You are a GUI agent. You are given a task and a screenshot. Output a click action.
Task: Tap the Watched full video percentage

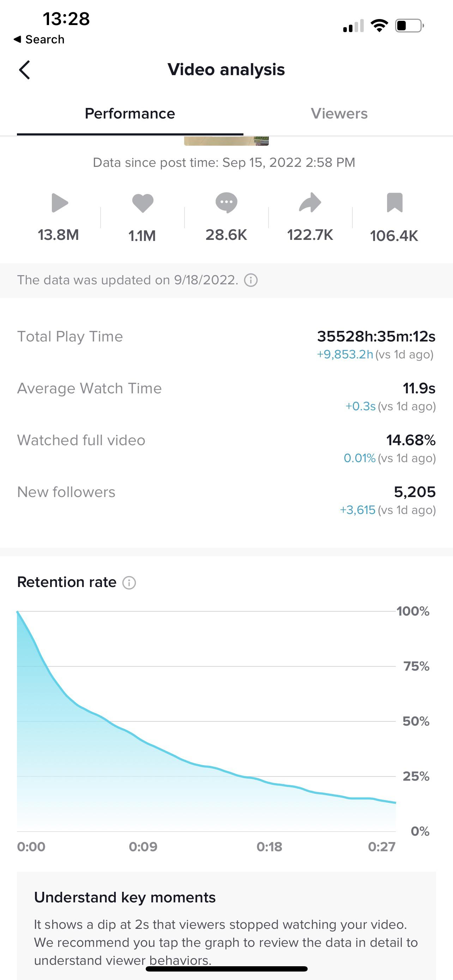[410, 440]
